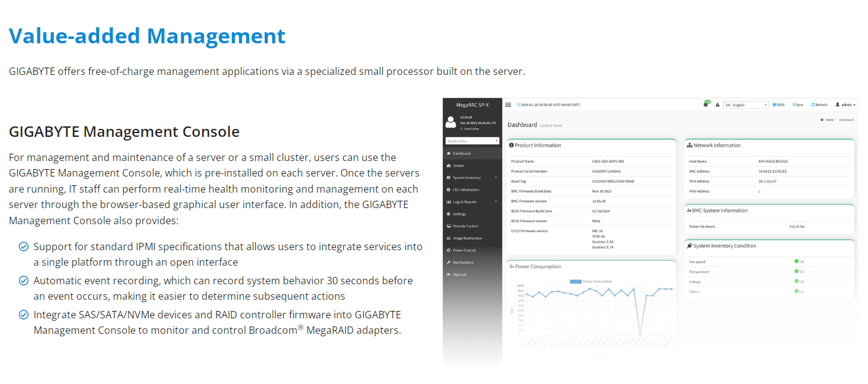Click the Power Consumption pulse icon
868x384 pixels.
pos(511,266)
